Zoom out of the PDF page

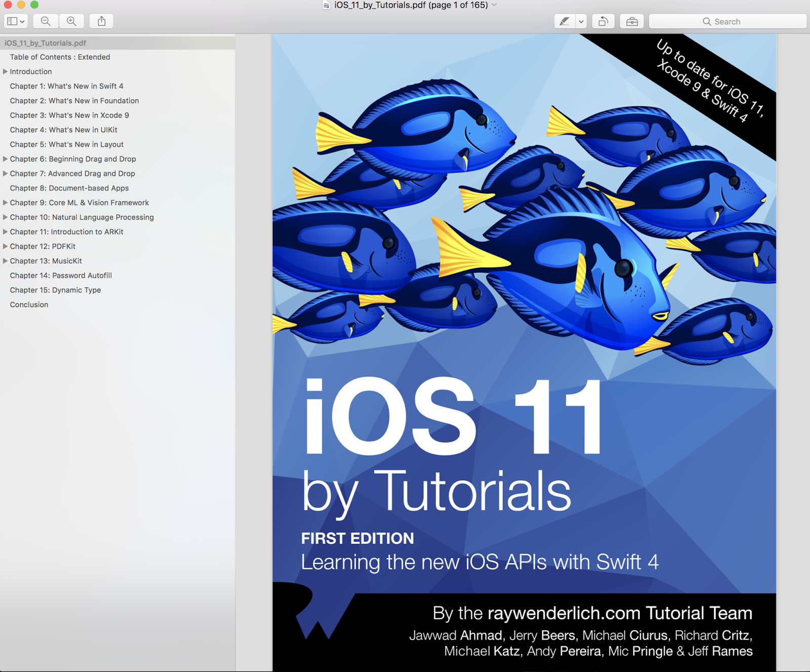(x=46, y=21)
